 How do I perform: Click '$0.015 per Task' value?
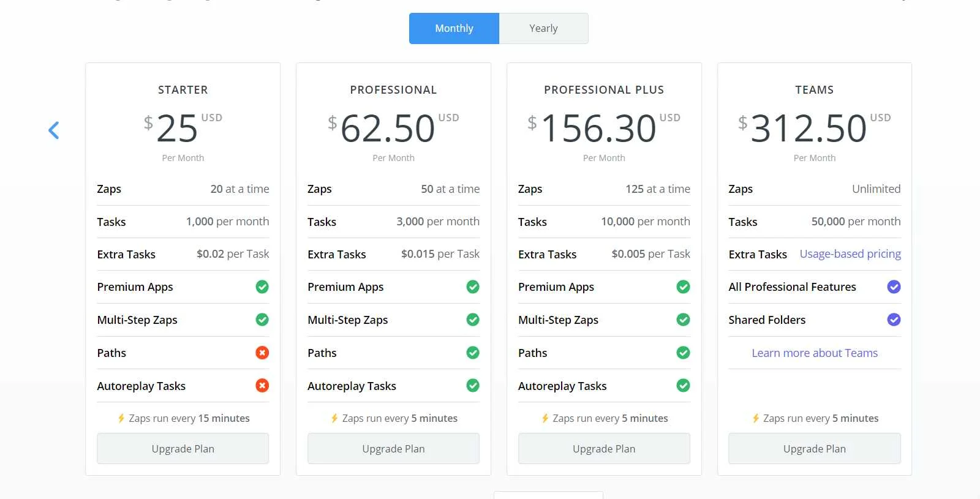[x=440, y=253]
